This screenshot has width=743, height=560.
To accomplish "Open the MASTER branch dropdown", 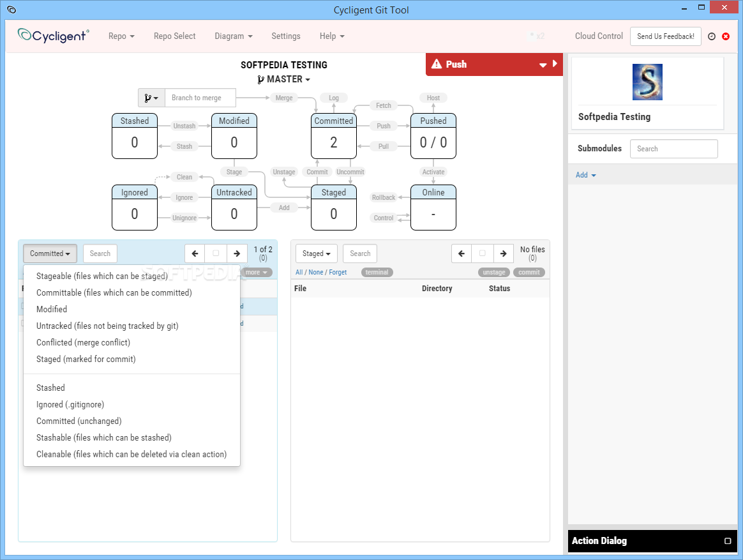I will pos(284,79).
